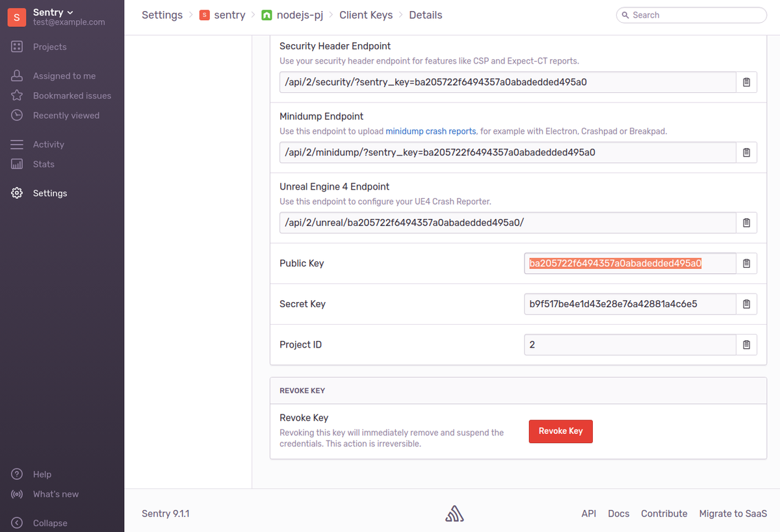Copy the Public Key to clipboard
Image resolution: width=780 pixels, height=532 pixels.
coord(746,264)
